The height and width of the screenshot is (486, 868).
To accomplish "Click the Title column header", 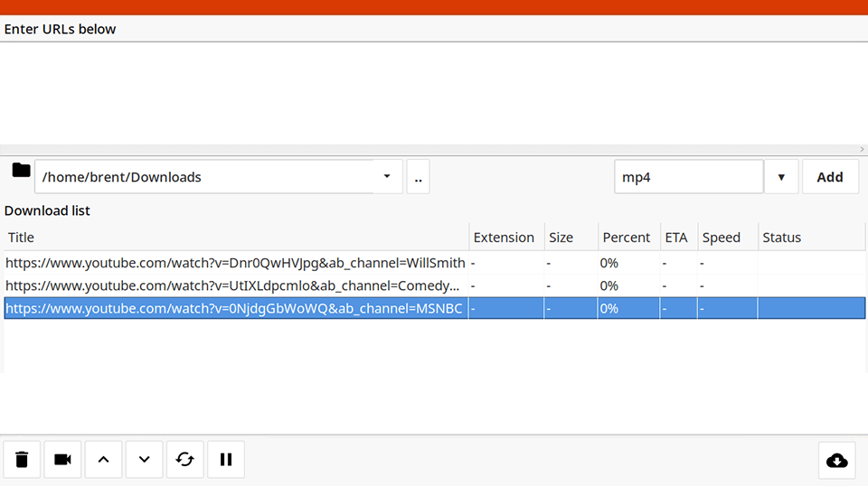I will (x=22, y=238).
